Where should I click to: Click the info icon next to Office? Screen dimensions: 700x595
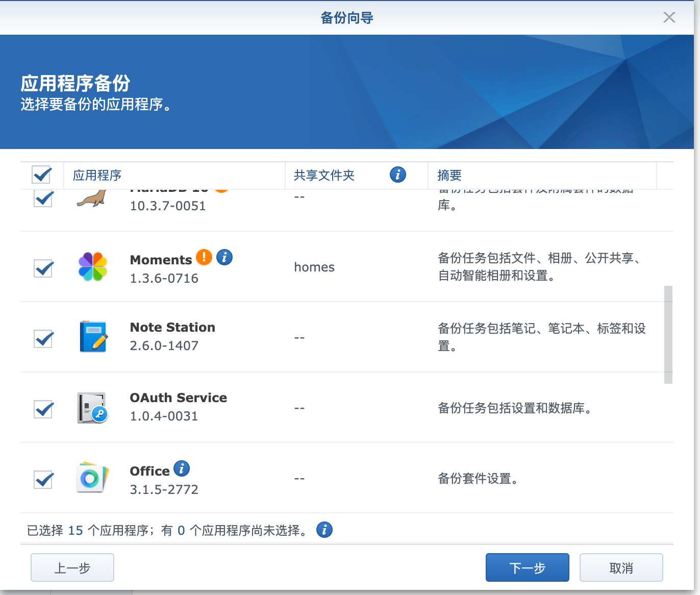(x=182, y=468)
